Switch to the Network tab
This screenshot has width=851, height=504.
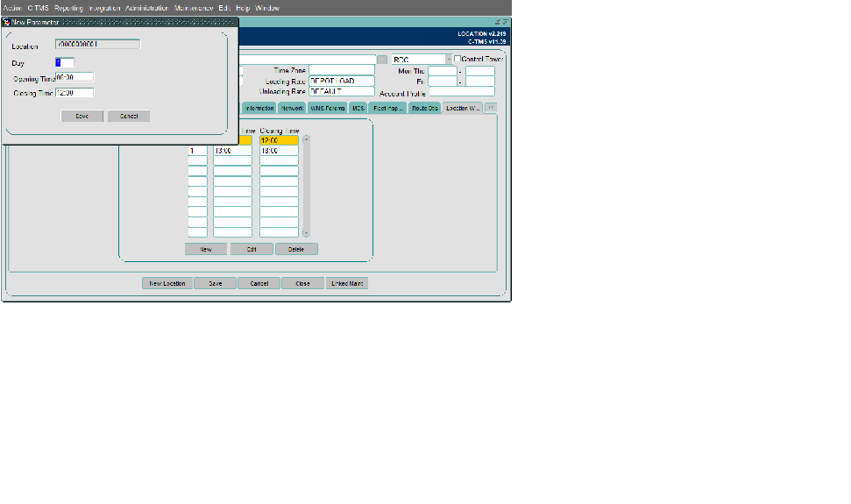pos(292,108)
